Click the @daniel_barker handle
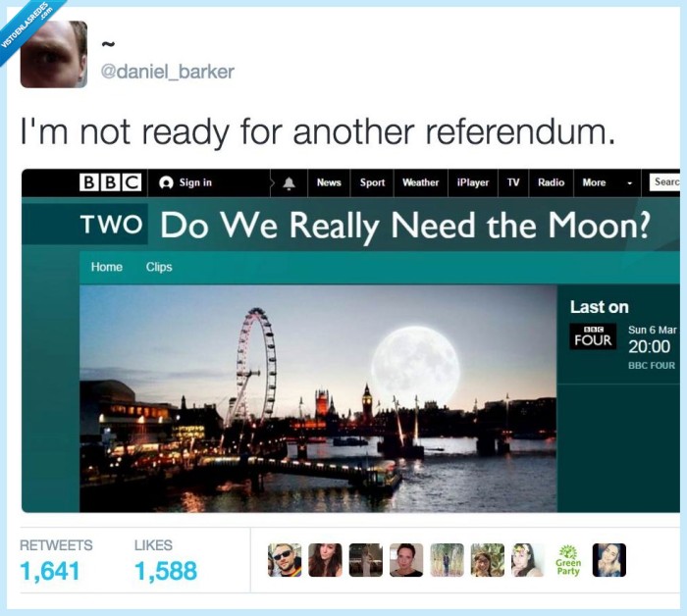This screenshot has width=687, height=616. (x=168, y=72)
